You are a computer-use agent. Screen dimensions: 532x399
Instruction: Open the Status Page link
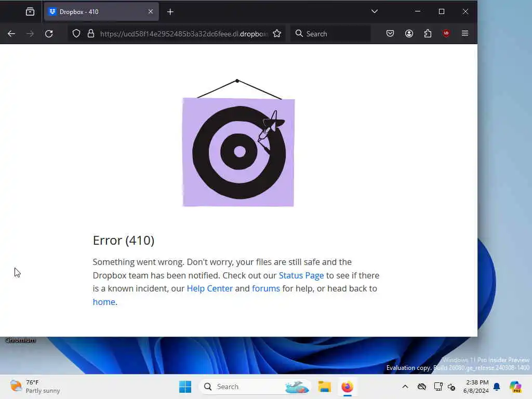301,275
